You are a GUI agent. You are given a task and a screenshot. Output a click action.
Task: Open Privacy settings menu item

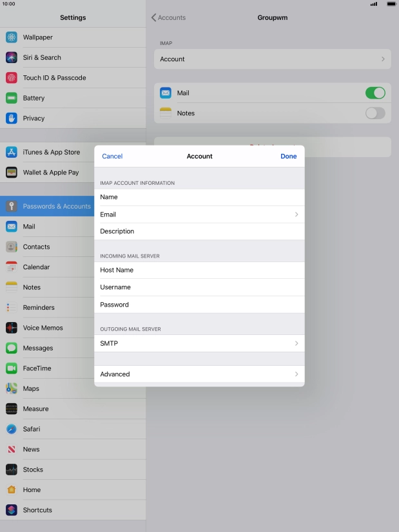point(34,119)
